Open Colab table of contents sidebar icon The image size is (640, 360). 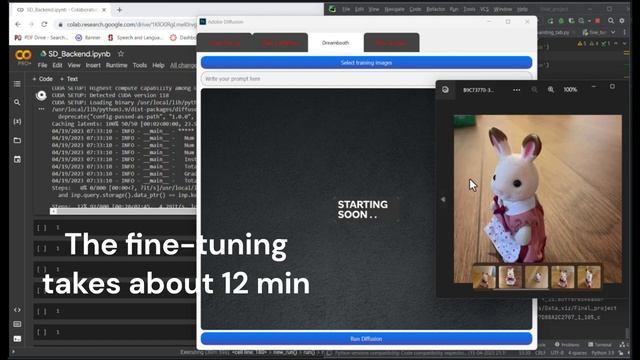(x=17, y=84)
